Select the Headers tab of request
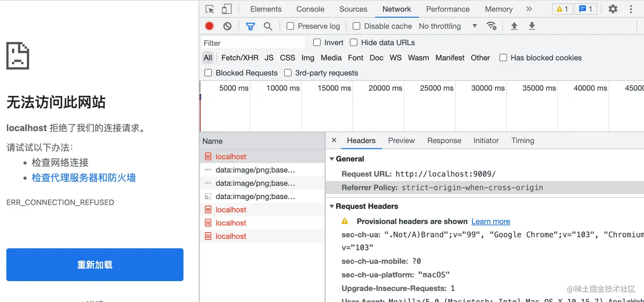 tap(361, 140)
